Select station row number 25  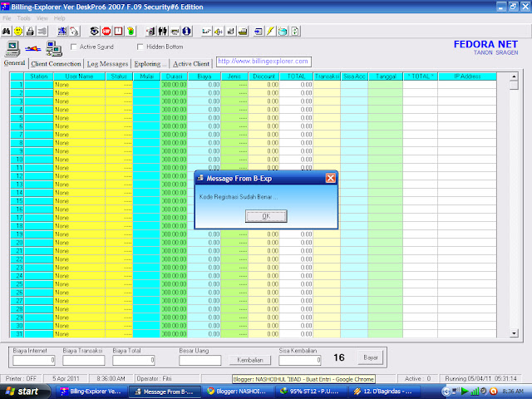coord(17,284)
